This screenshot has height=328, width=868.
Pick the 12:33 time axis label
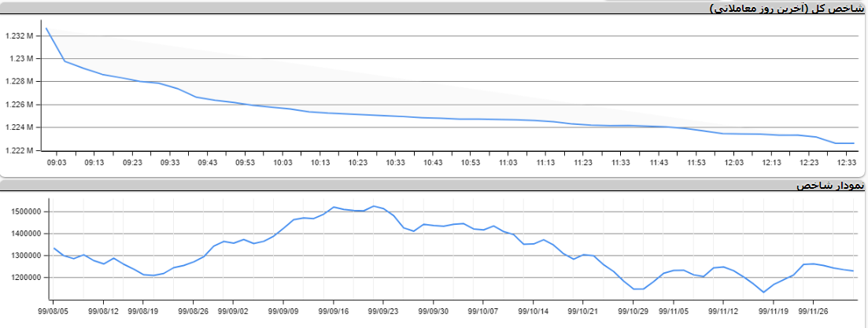pos(847,163)
